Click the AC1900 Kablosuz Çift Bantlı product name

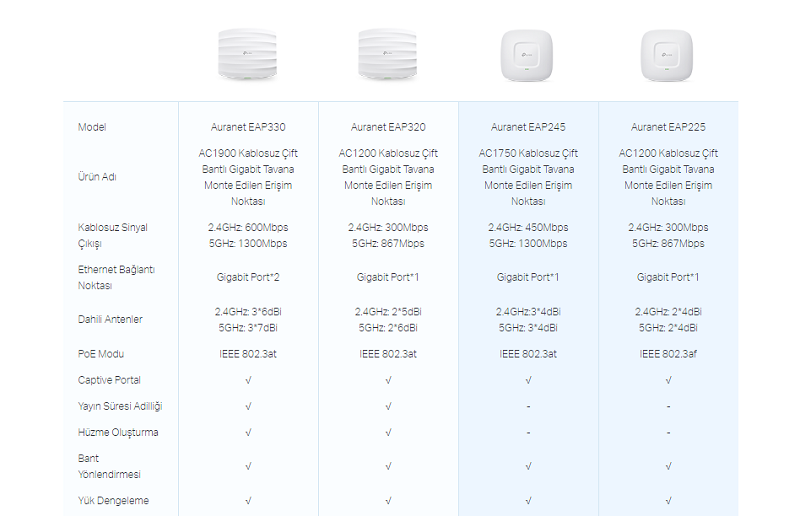pos(248,177)
